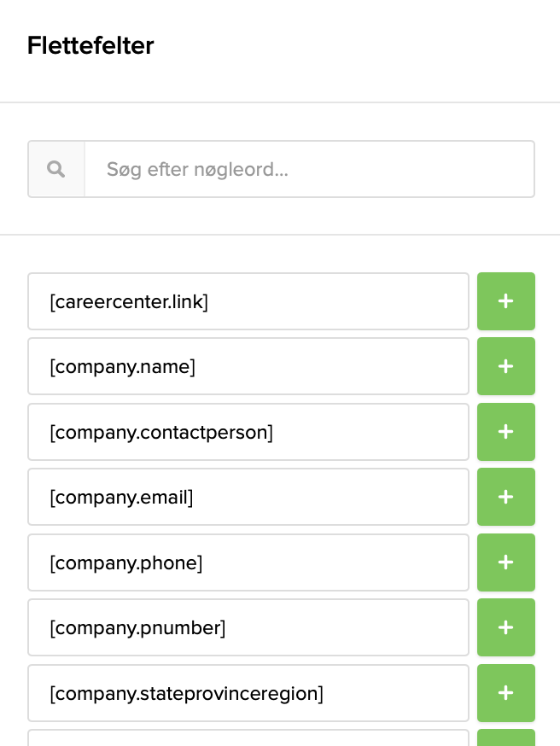
Task: Insert the careercenter.link merge field
Action: pyautogui.click(x=248, y=301)
